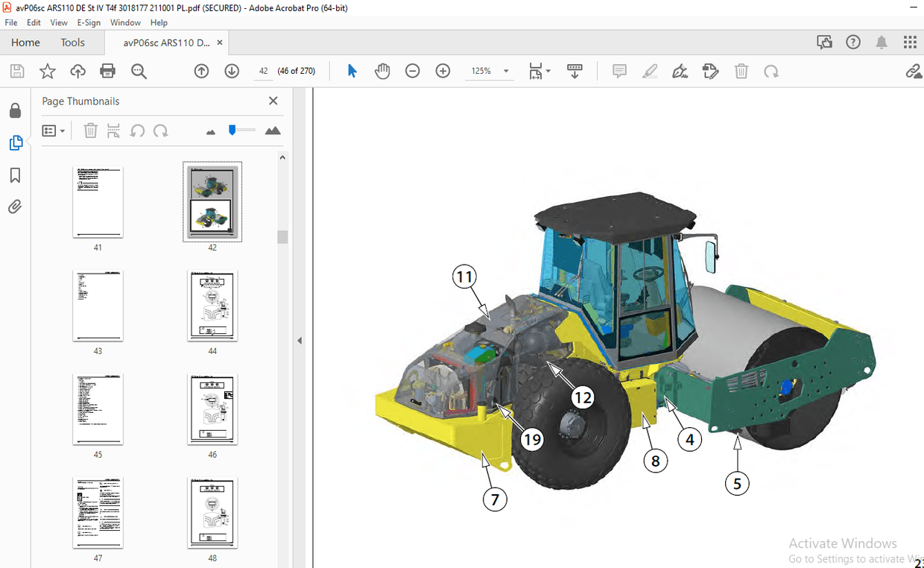The width and height of the screenshot is (924, 568).
Task: Open the E-Sign menu
Action: [89, 22]
